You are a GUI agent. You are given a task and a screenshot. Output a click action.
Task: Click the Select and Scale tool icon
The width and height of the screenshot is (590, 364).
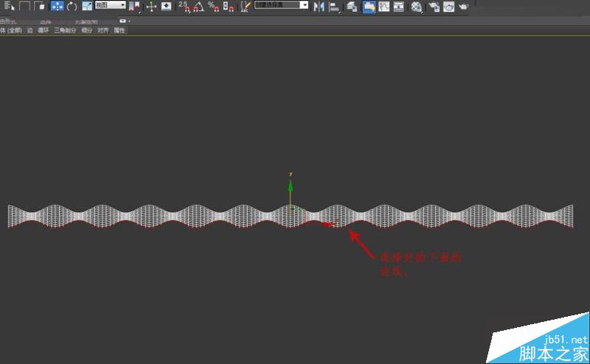tap(87, 6)
